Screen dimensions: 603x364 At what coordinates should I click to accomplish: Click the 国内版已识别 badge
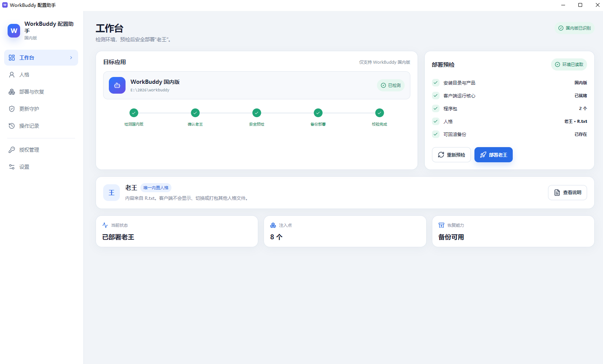click(575, 28)
